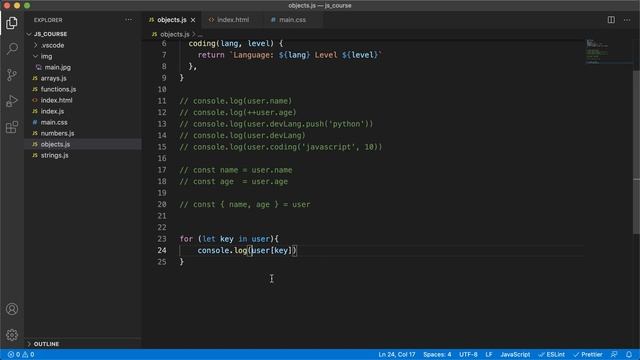Click the editor minimap
Image resolution: width=640 pixels, height=360 pixels.
(x=608, y=51)
